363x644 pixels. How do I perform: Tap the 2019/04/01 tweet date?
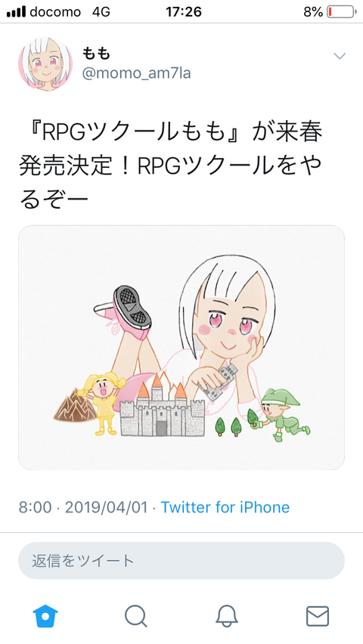(x=106, y=507)
